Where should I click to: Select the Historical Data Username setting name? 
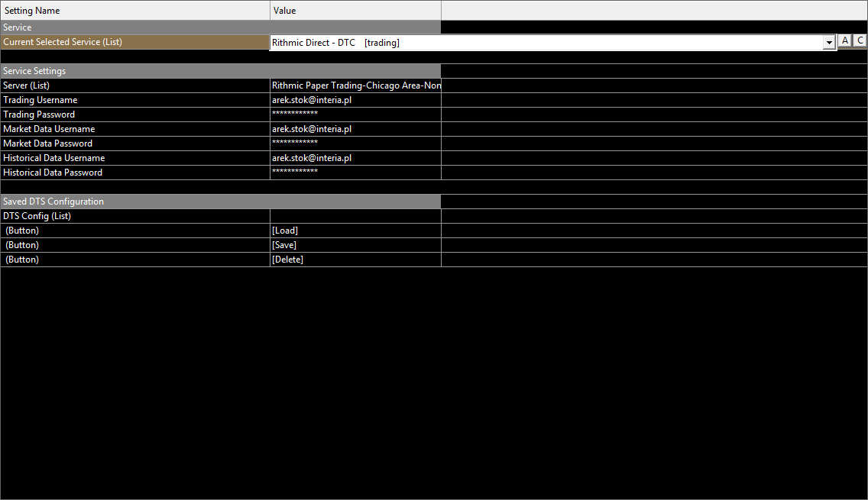(x=135, y=157)
